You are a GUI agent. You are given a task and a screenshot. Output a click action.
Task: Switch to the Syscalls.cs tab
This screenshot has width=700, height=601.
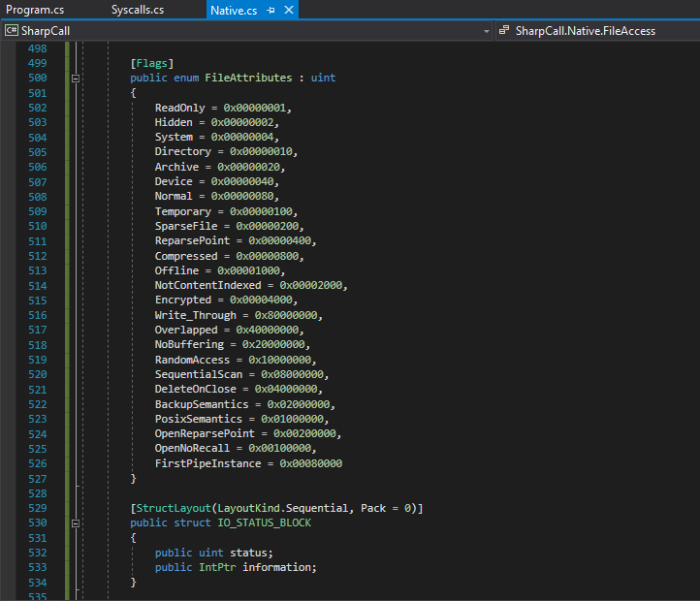137,10
